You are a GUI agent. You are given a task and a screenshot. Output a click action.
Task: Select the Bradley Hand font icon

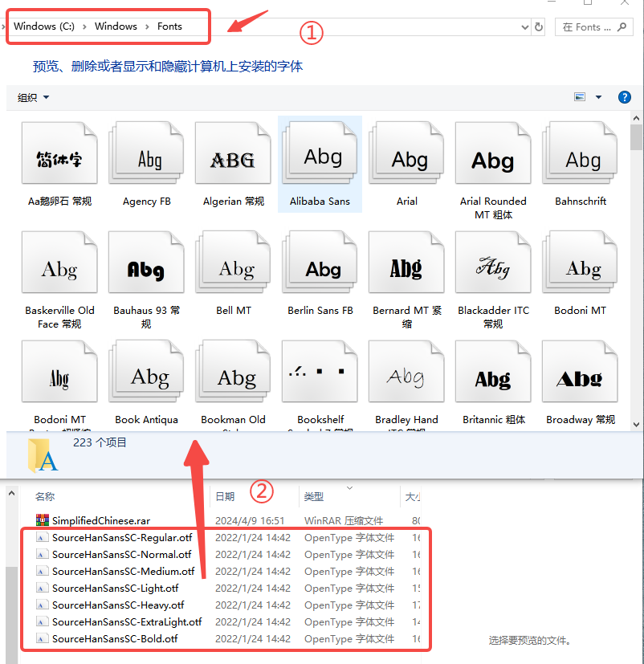(x=406, y=372)
